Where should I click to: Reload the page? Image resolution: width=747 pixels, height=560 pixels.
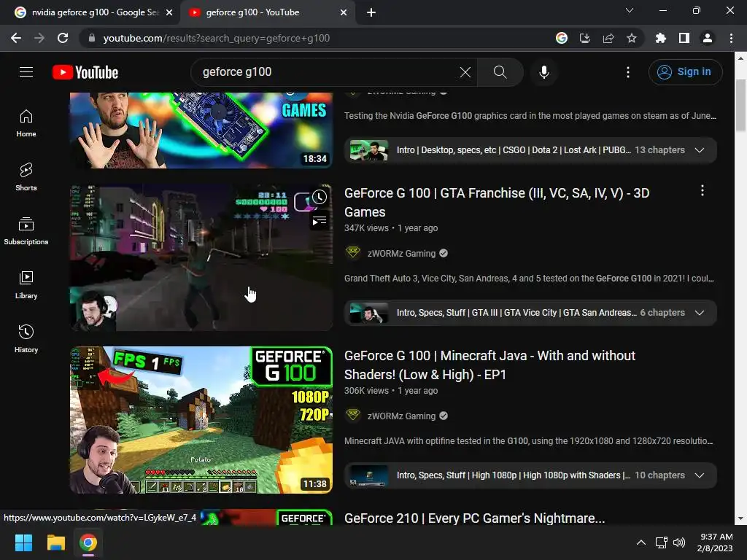click(63, 38)
